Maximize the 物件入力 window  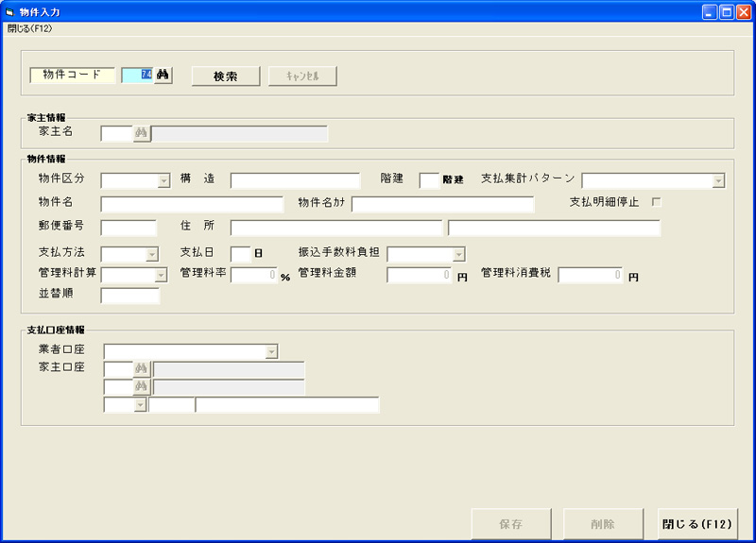coord(727,12)
